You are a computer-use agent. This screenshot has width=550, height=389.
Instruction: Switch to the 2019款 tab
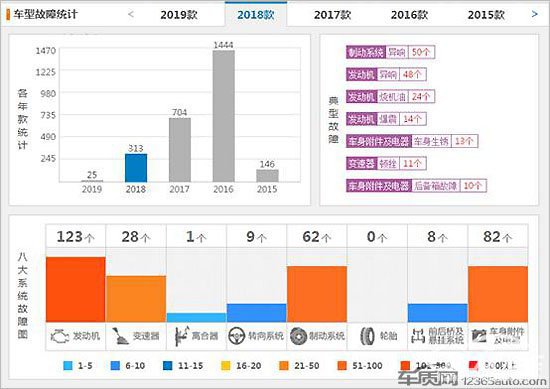click(179, 15)
